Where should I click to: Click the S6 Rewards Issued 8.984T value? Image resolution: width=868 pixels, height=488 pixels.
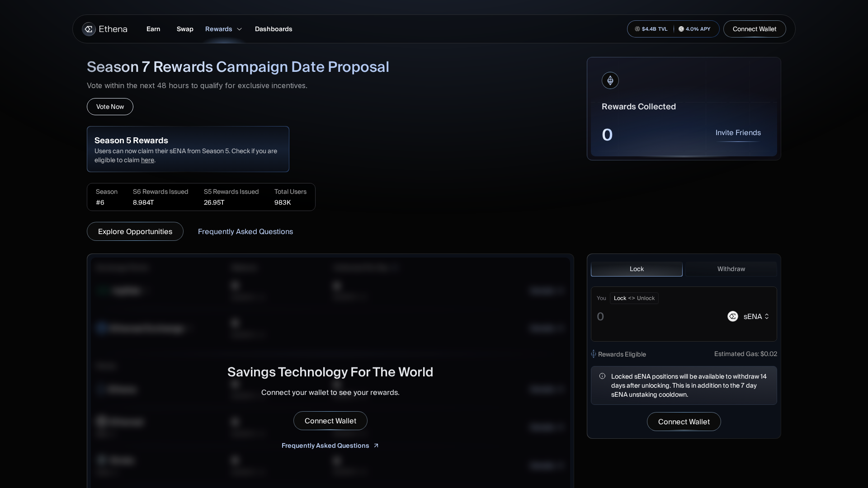tap(143, 202)
